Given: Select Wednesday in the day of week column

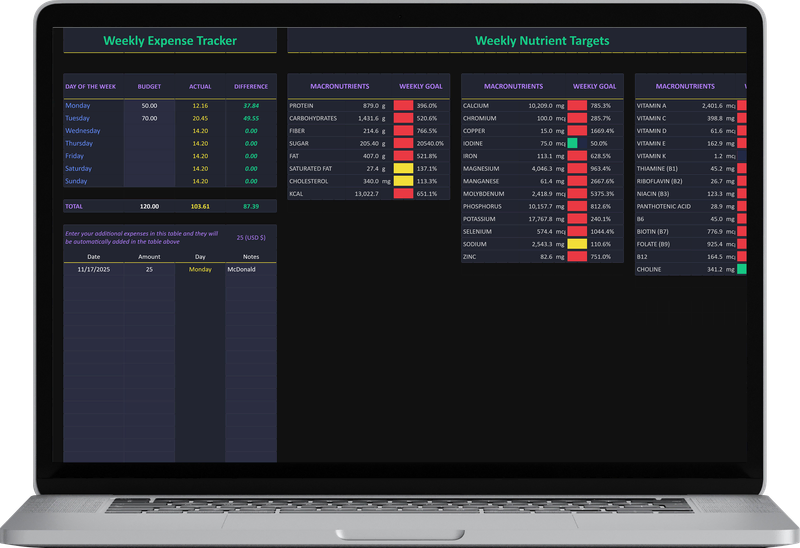Looking at the screenshot, I should tap(83, 131).
